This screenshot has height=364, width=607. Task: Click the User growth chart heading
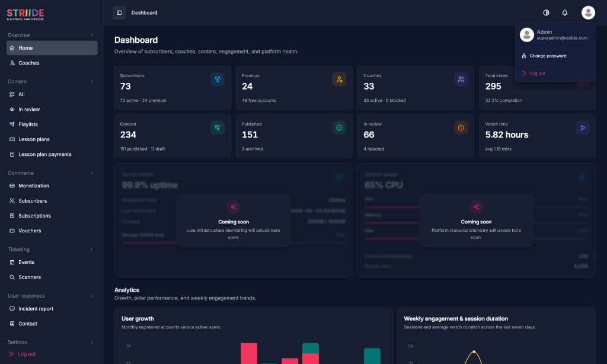[138, 319]
